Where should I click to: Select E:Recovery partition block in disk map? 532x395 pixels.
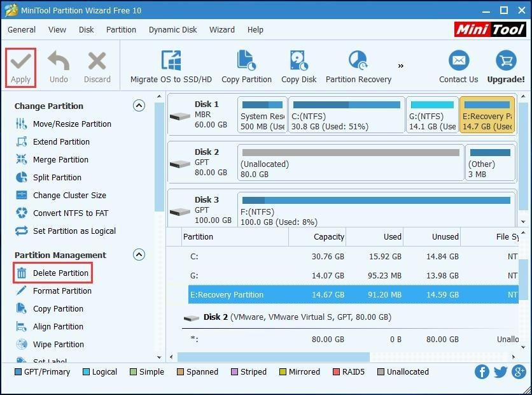(487, 115)
